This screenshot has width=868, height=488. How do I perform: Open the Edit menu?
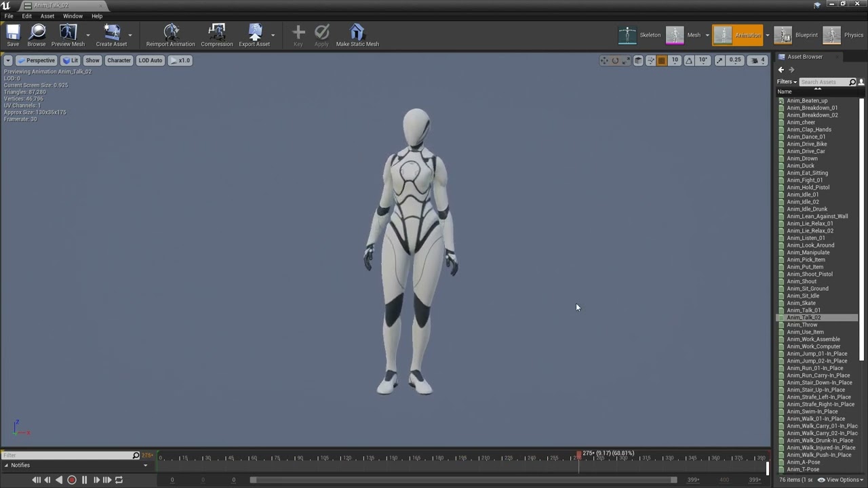[x=26, y=16]
